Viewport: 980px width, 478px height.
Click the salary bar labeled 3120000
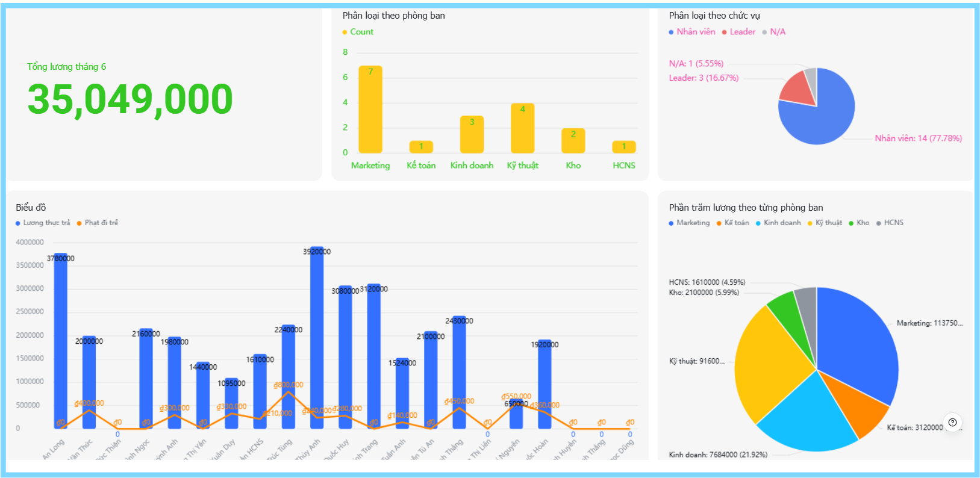point(373,356)
